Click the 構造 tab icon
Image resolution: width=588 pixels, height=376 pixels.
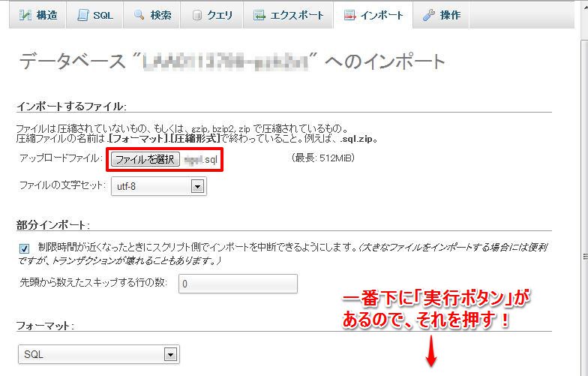pyautogui.click(x=25, y=15)
